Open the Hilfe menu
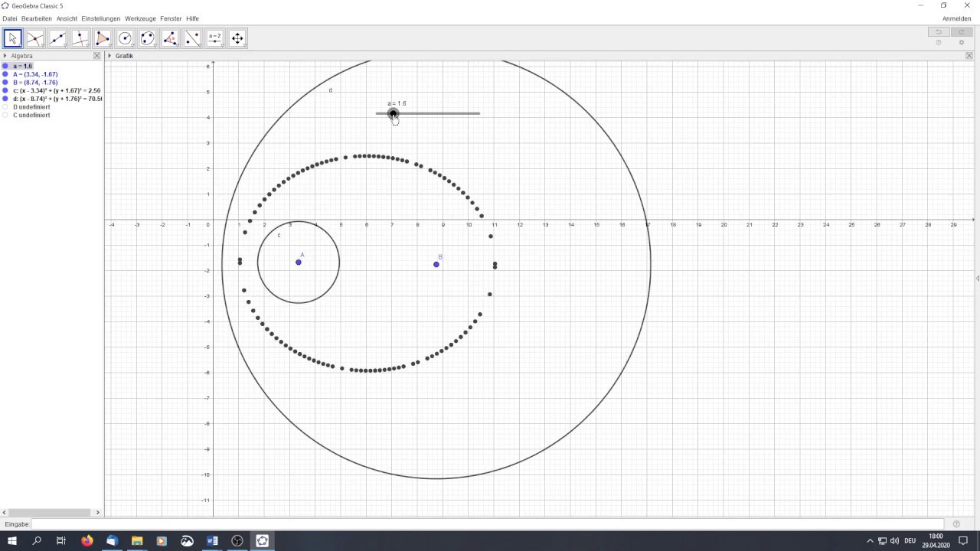This screenshot has width=980, height=551. click(x=192, y=18)
